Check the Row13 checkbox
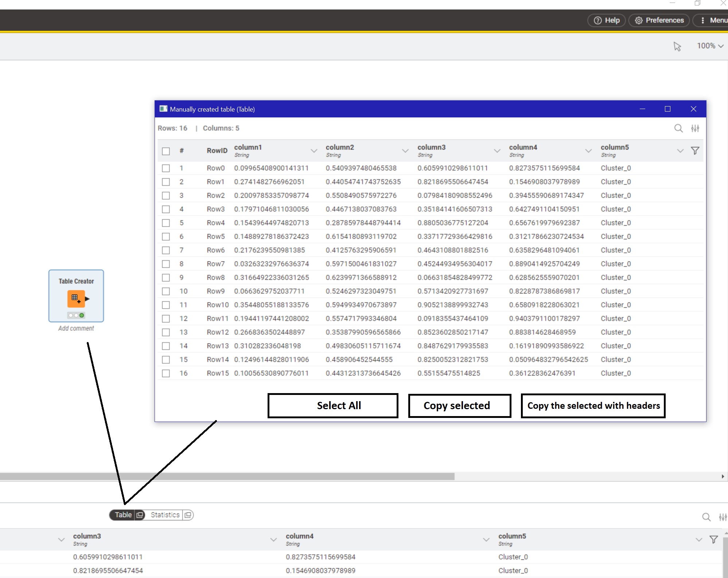Screen dimensions: 728x578 pyautogui.click(x=166, y=346)
